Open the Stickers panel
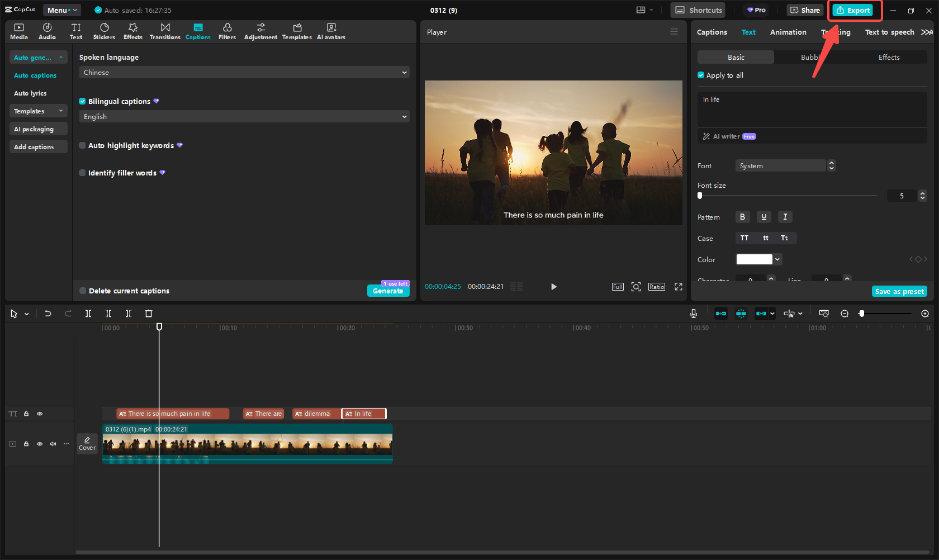Screen dimensions: 939x560 tap(104, 31)
